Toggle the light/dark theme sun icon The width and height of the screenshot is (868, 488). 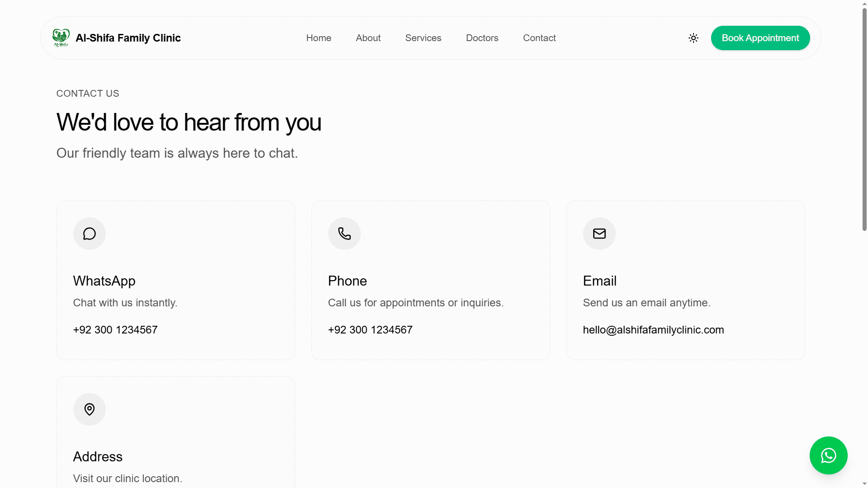[693, 38]
